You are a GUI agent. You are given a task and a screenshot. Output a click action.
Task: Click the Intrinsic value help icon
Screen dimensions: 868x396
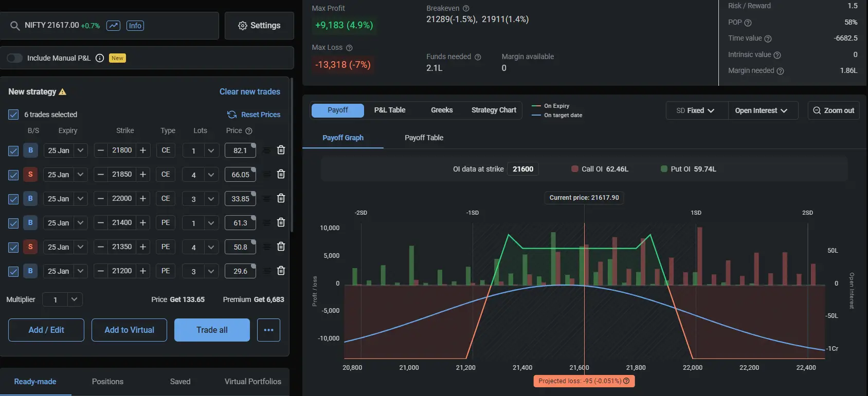pyautogui.click(x=777, y=55)
